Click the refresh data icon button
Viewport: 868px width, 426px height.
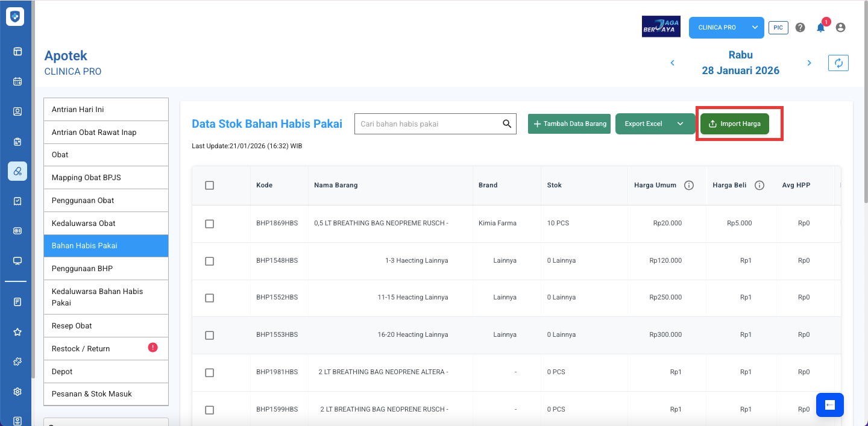838,63
